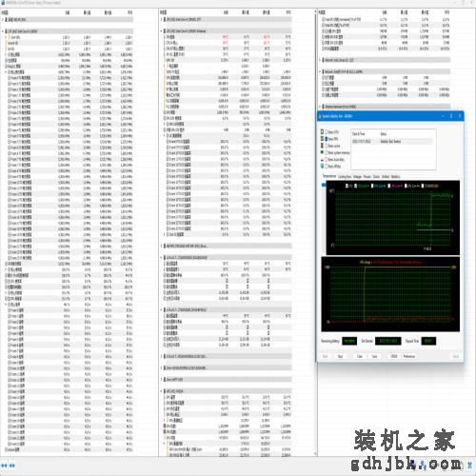Open stability test Preferences
476x476 pixels.
pos(409,356)
